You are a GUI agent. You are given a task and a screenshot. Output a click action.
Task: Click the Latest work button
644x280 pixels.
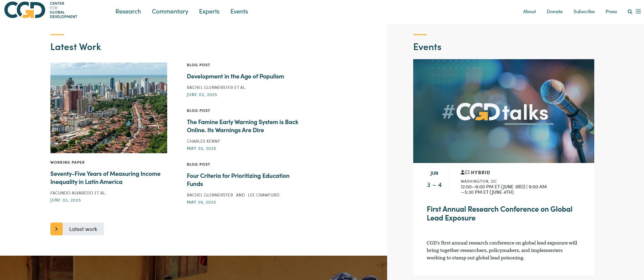click(x=83, y=229)
